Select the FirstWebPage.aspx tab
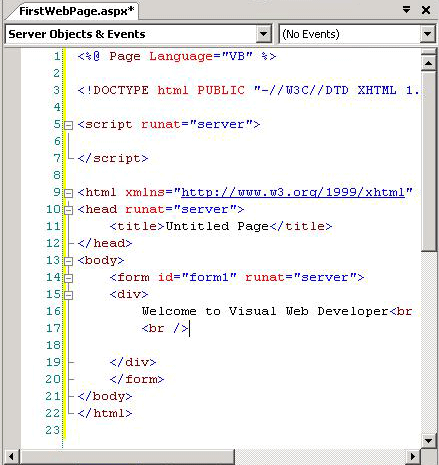The image size is (439, 465). point(76,11)
